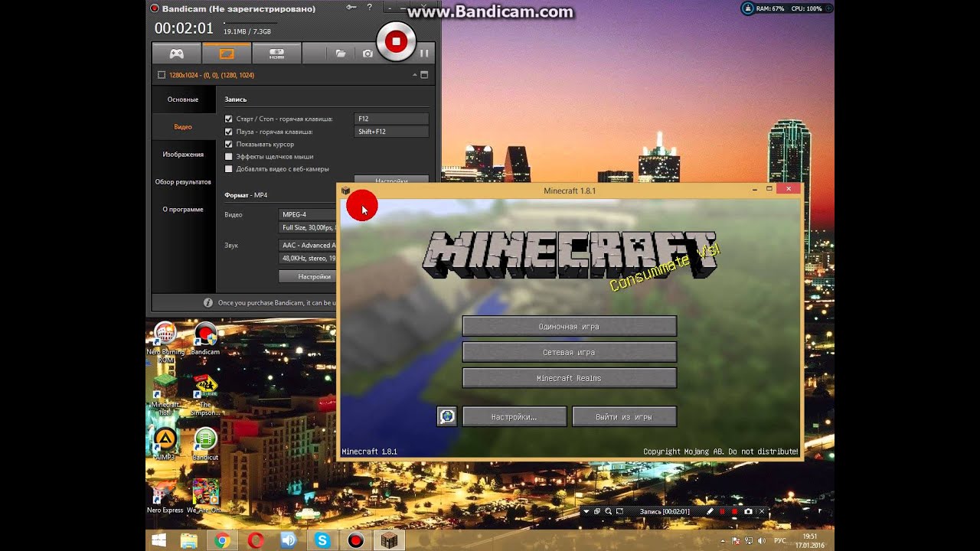Uncheck Показывать курсор checkbox
The image size is (980, 551).
tap(228, 144)
